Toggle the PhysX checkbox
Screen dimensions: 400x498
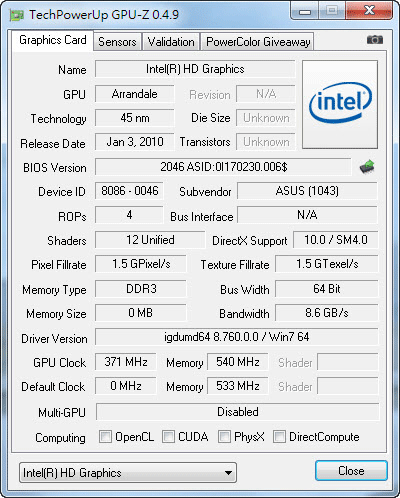pos(224,436)
